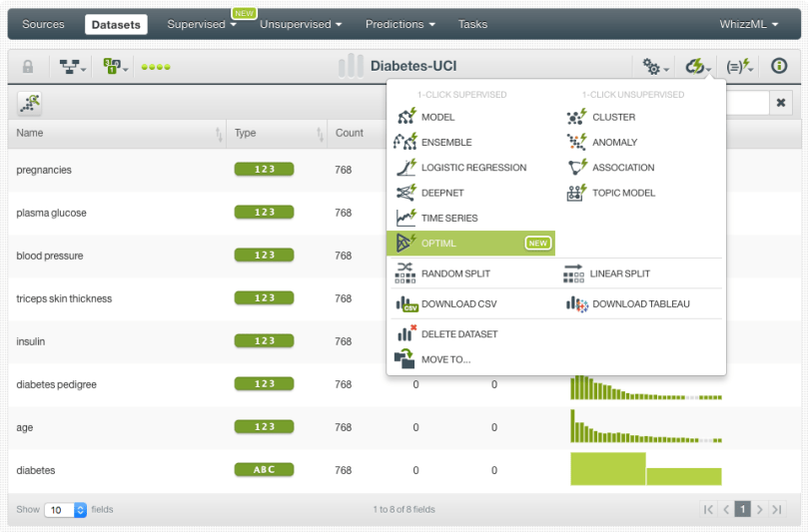Click the Association discovery icon
Screen dimensions: 808x532
(577, 167)
